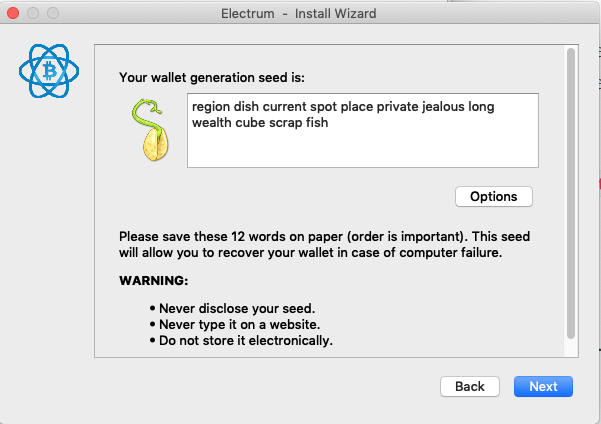Click inside the seed phrase text box
This screenshot has height=424, width=601.
(363, 130)
